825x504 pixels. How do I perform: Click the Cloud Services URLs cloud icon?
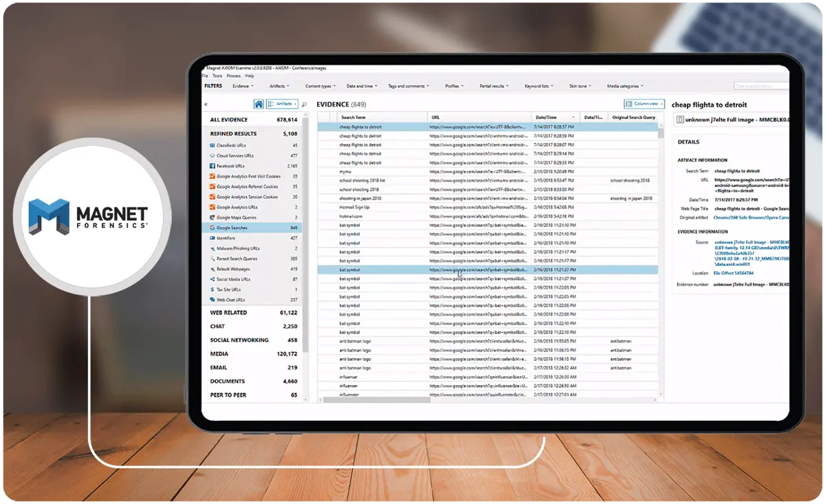coord(212,156)
